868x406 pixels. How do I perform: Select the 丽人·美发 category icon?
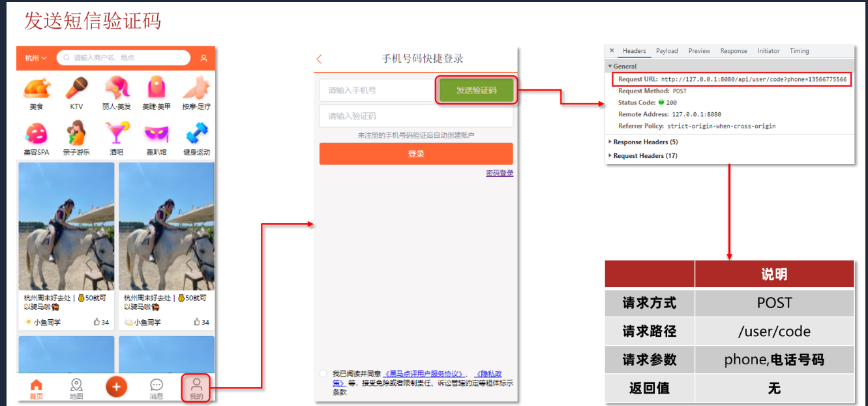click(117, 87)
